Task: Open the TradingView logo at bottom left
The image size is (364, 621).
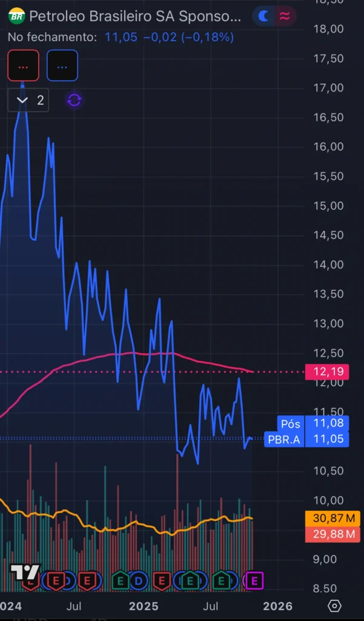Action: [x=24, y=572]
